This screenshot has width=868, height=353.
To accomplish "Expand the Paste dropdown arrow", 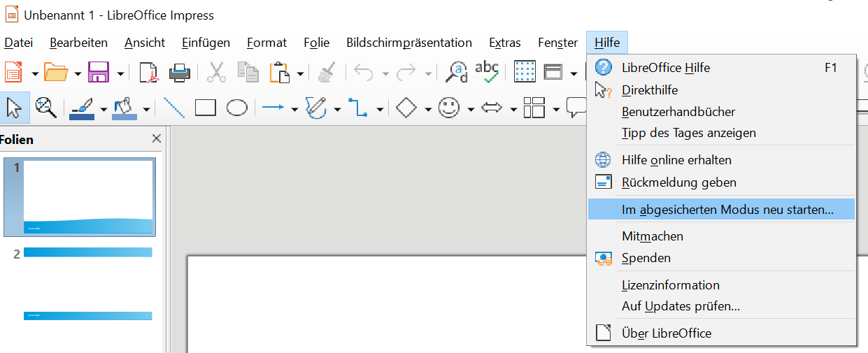I will (x=300, y=73).
